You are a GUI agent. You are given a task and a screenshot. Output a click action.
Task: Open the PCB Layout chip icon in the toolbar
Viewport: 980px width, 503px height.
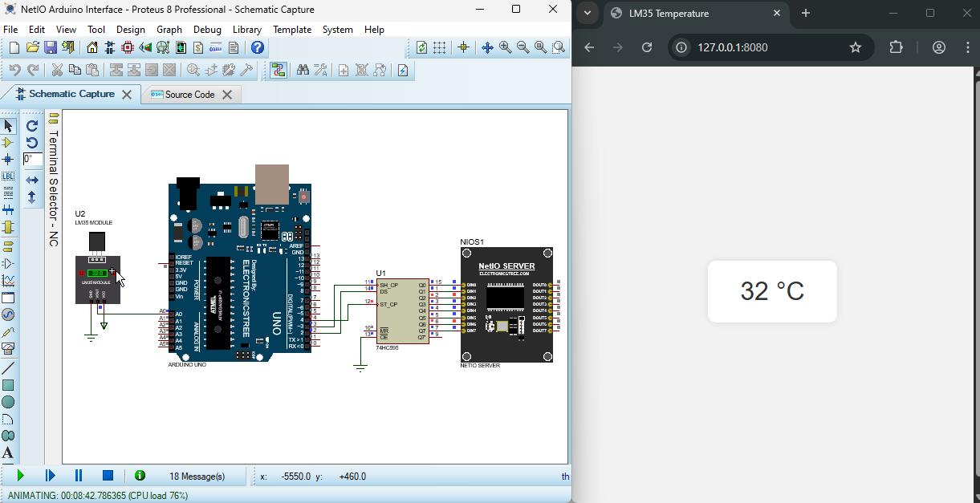[x=128, y=48]
